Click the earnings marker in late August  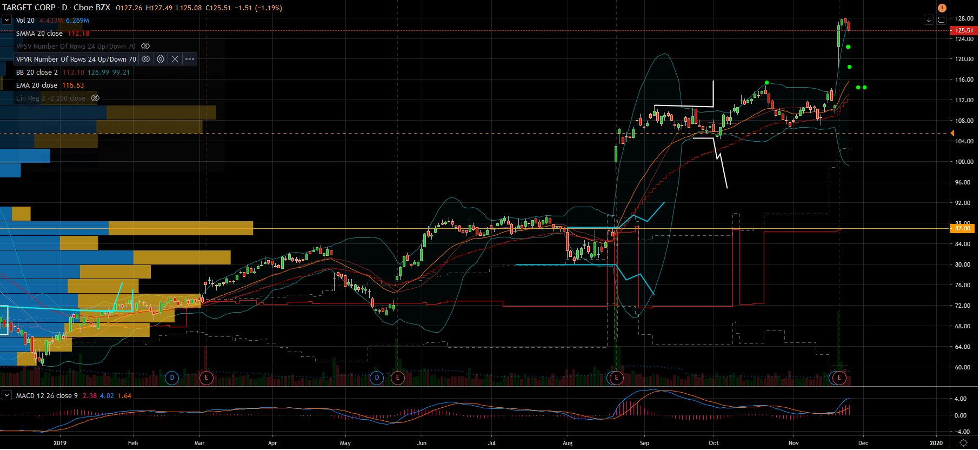click(x=616, y=378)
